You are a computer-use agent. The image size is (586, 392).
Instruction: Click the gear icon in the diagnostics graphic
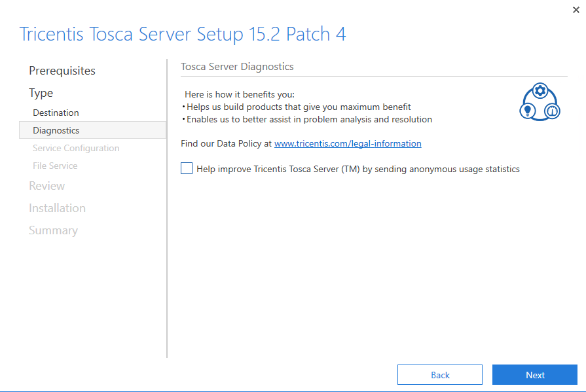click(540, 91)
